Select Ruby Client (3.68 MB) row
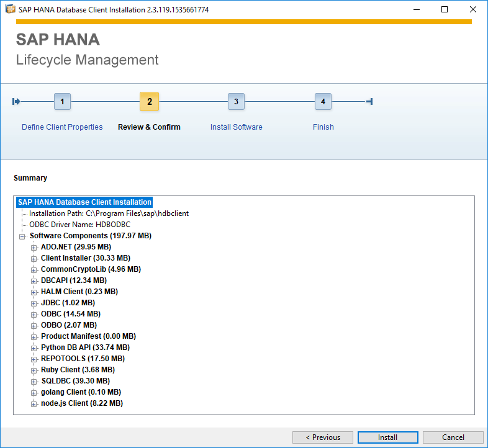This screenshot has width=488, height=448. 78,370
